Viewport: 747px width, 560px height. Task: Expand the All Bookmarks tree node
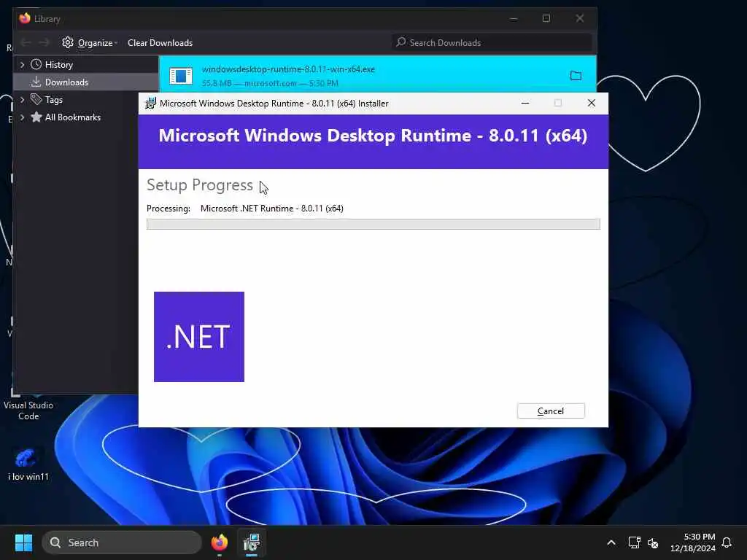pyautogui.click(x=22, y=117)
